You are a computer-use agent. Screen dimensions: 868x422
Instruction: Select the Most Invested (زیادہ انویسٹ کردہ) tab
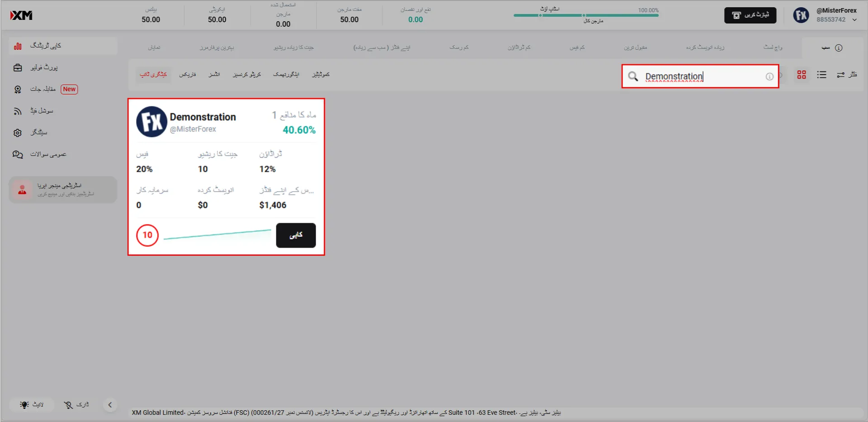(x=705, y=47)
